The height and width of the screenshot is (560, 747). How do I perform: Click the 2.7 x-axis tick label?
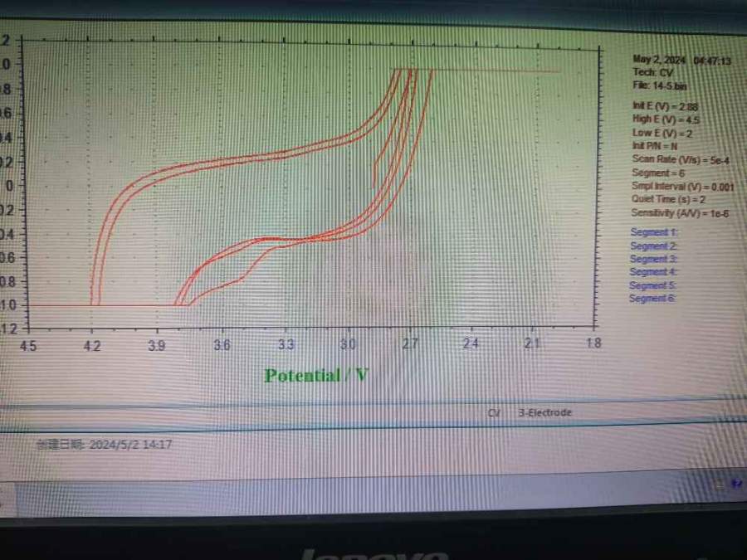click(x=410, y=343)
